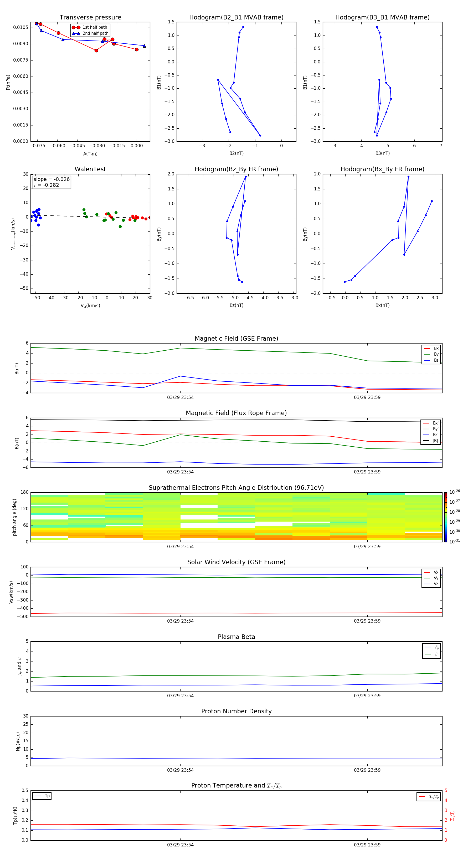Viewport: 473px width, 868px height.
Task: Click 'Solar Wind Velocity (GSE Frame)' title
Action: (x=236, y=562)
